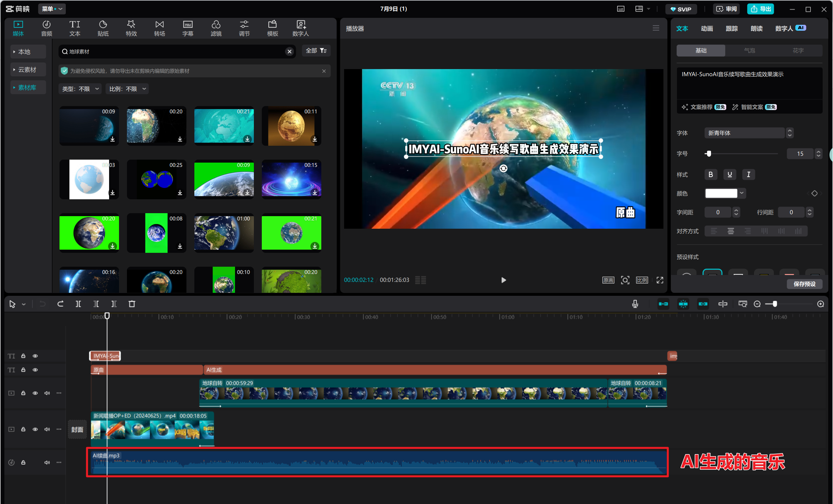Screen dimensions: 833x504
Task: Open the 滤镜 filters panel
Action: click(216, 28)
